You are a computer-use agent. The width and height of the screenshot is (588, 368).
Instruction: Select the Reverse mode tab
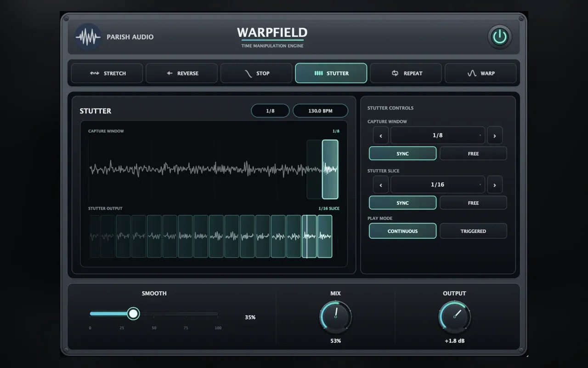182,73
